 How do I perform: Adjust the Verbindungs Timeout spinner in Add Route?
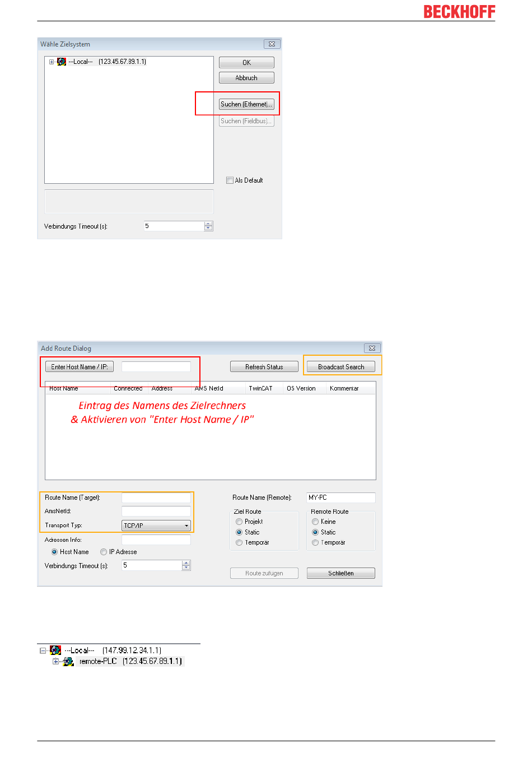tap(186, 565)
